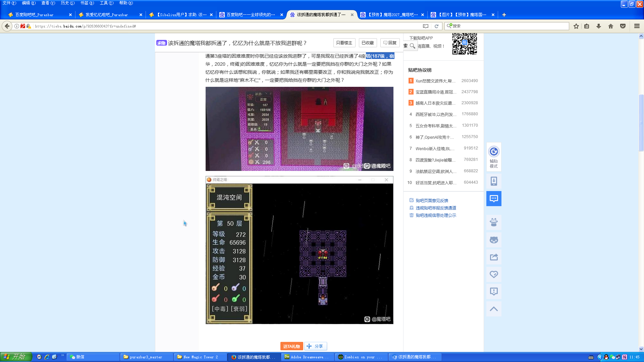Click the sidebar heart favorite icon
The image size is (644, 362).
pos(494,275)
